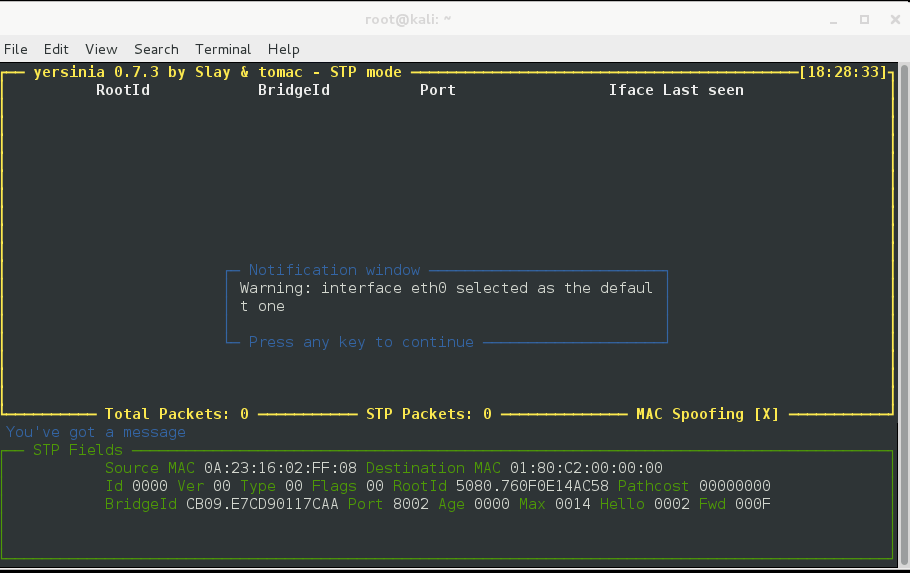This screenshot has width=910, height=573.
Task: Click the Port column header
Action: tap(438, 90)
